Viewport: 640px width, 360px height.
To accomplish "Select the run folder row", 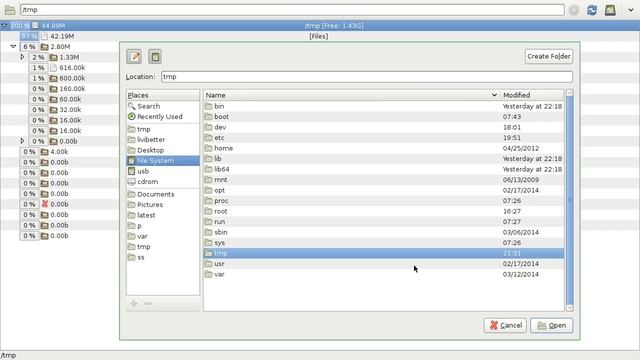I will coord(384,222).
